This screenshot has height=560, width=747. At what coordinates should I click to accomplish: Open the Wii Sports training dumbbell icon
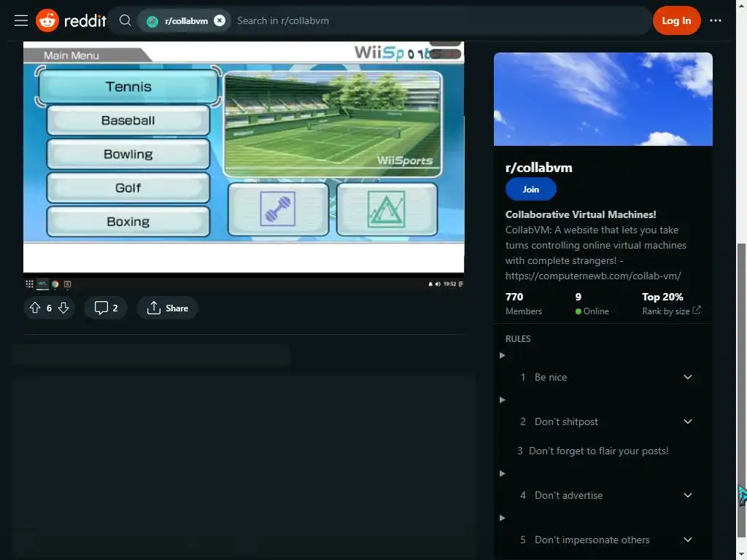pyautogui.click(x=278, y=209)
